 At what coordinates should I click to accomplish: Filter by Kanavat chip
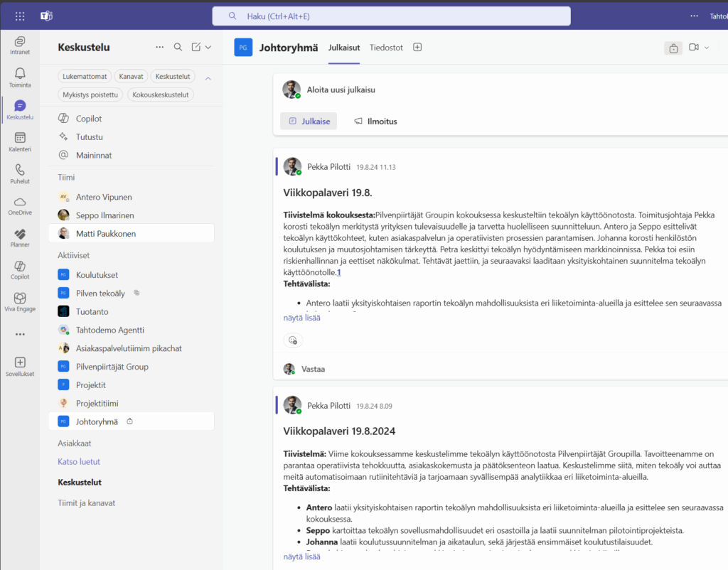point(131,76)
